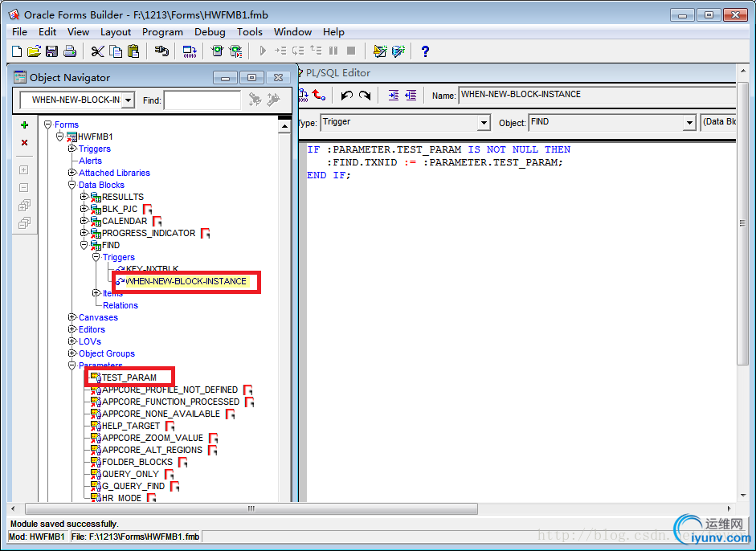This screenshot has height=551, width=756.
Task: Select the WHEN-NEW-BLOCK-INSTANCE trigger in tree
Action: point(186,282)
